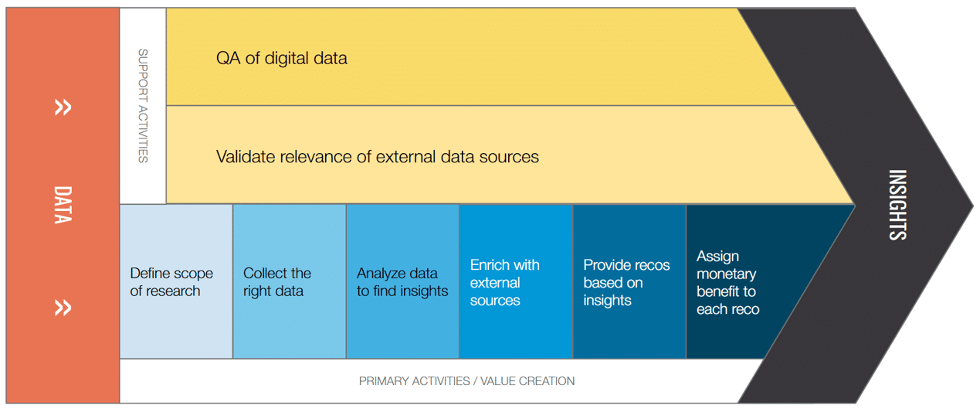Screen dimensions: 980x412
Task: Click PRIMARY ACTIVITIES / VALUE CREATION label
Action: pyautogui.click(x=466, y=381)
